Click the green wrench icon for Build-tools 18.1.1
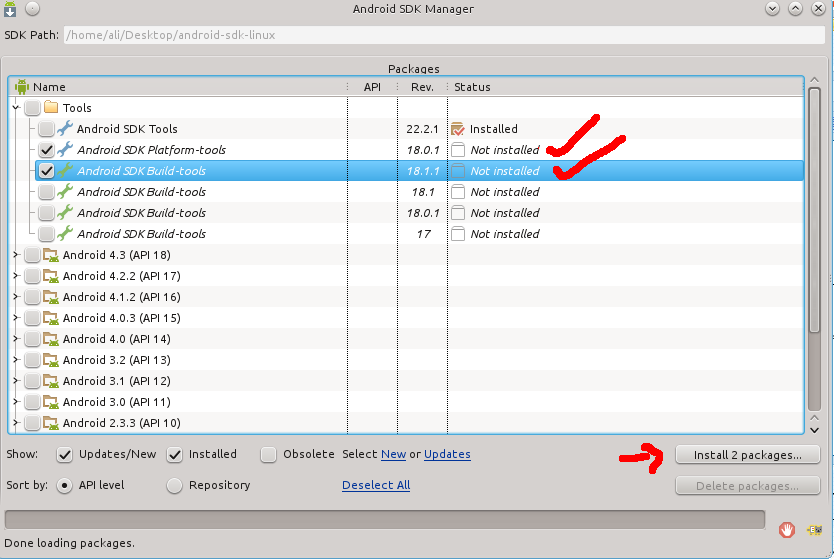 point(65,171)
